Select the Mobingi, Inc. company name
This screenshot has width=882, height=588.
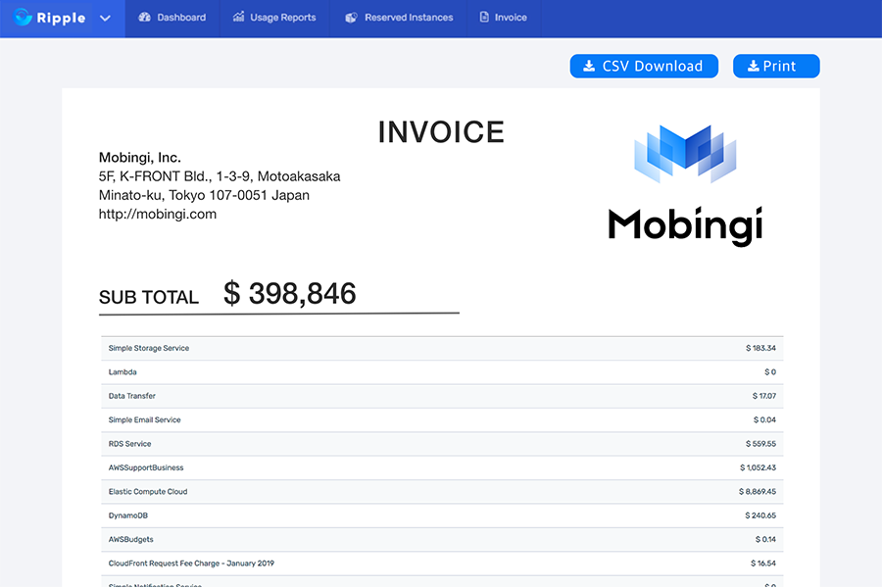[x=139, y=158]
